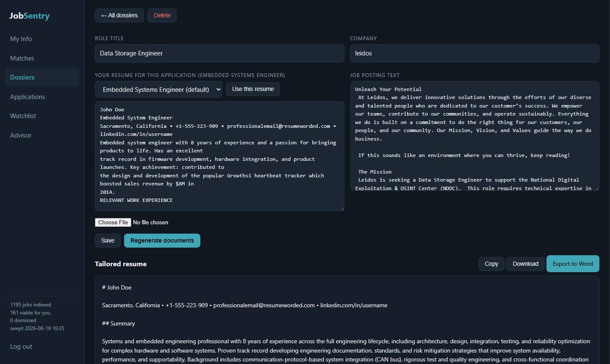Click the resize handle of the resume text area

pos(341,208)
